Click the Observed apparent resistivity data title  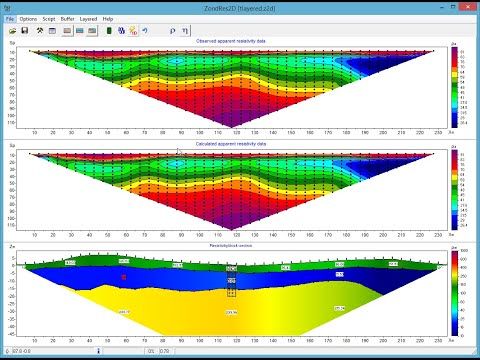pos(231,41)
